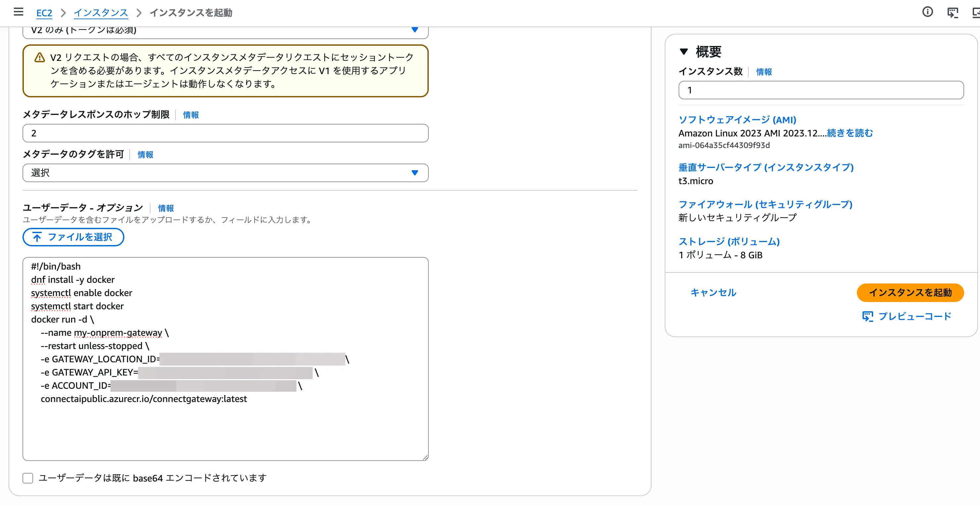The width and height of the screenshot is (980, 506).
Task: Click the hop limit input field showing 2
Action: [226, 133]
